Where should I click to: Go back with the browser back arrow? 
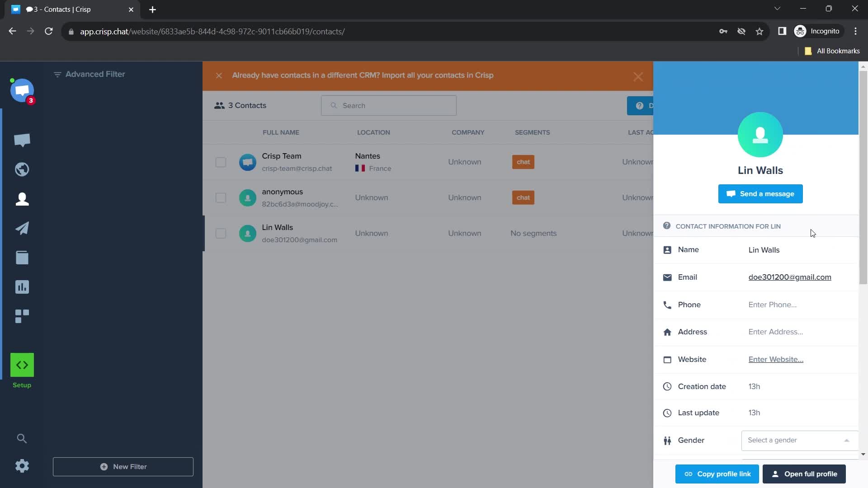pos(12,31)
